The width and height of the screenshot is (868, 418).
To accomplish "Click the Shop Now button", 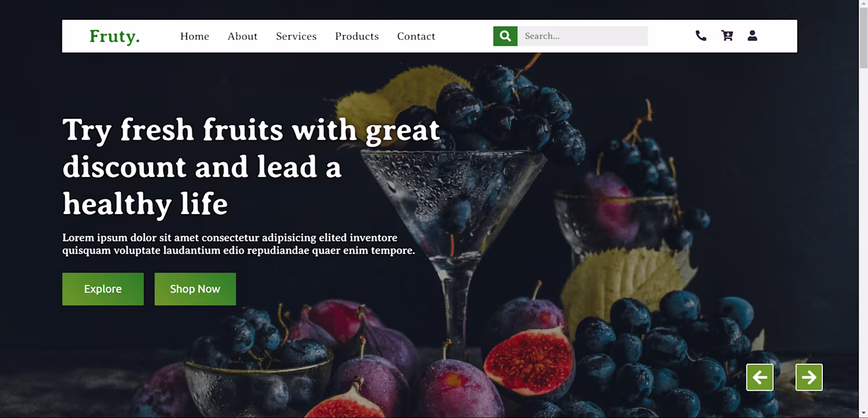I will (195, 289).
